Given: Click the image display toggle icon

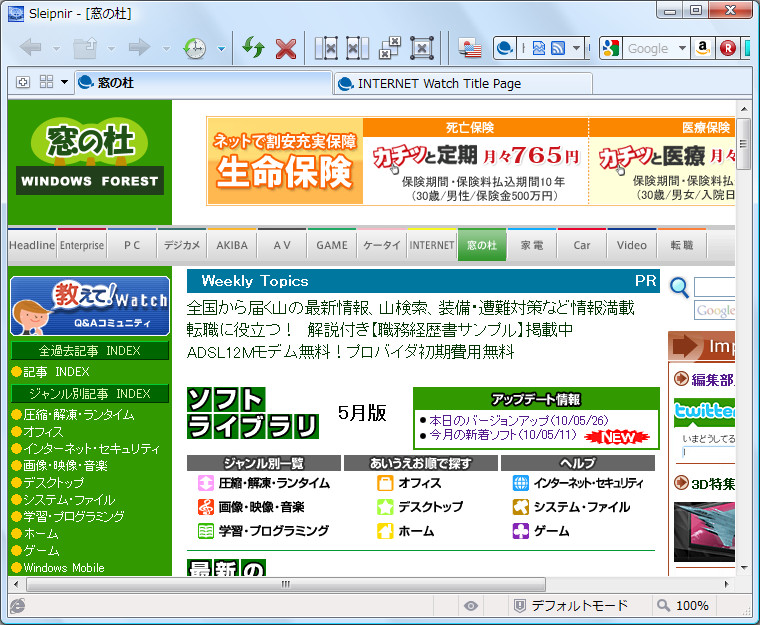Looking at the screenshot, I should pos(538,48).
